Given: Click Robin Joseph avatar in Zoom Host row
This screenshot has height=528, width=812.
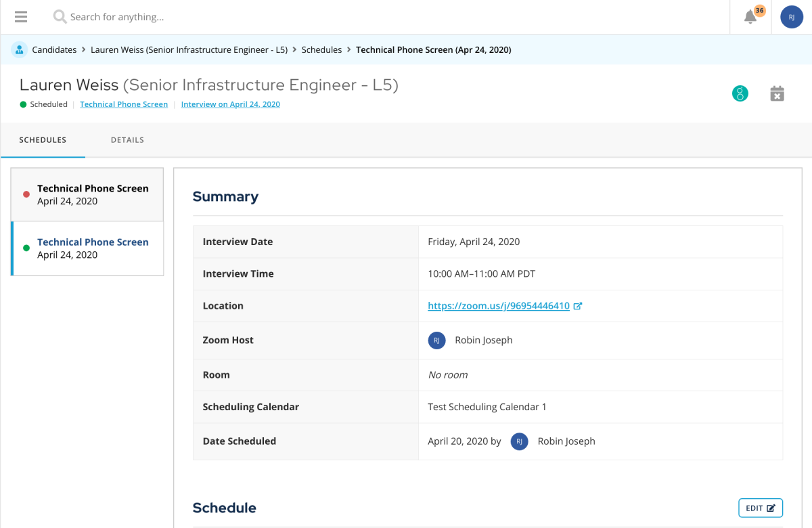Looking at the screenshot, I should (x=436, y=340).
